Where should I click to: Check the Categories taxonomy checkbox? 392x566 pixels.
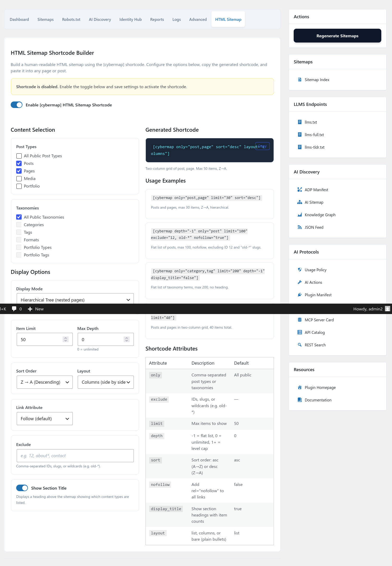point(19,225)
